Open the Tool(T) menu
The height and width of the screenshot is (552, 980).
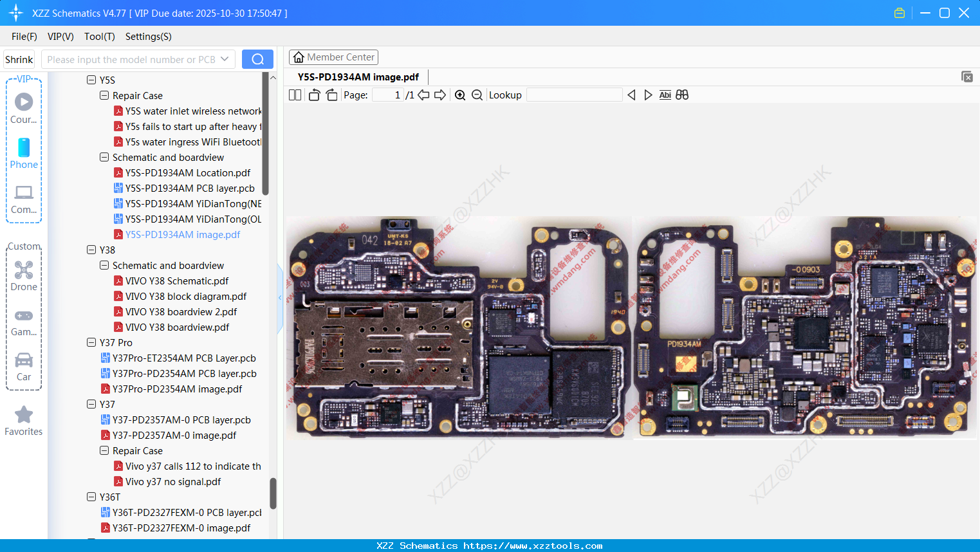[x=100, y=37]
